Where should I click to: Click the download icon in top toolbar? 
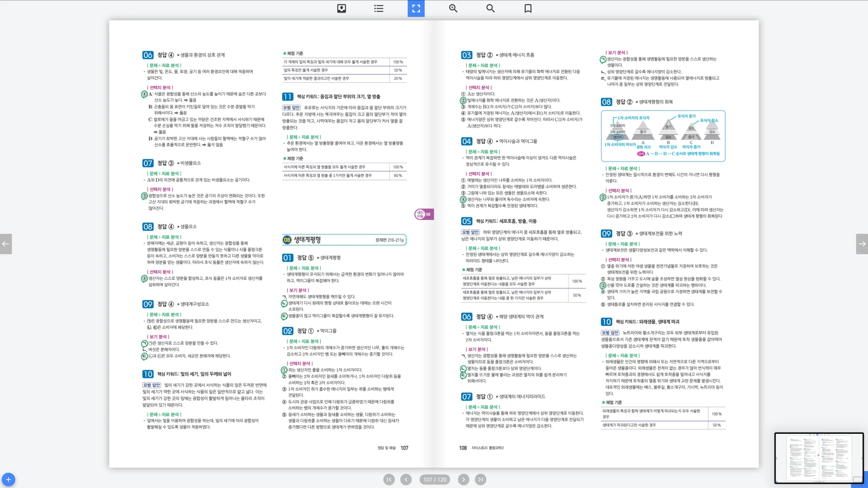pos(342,8)
